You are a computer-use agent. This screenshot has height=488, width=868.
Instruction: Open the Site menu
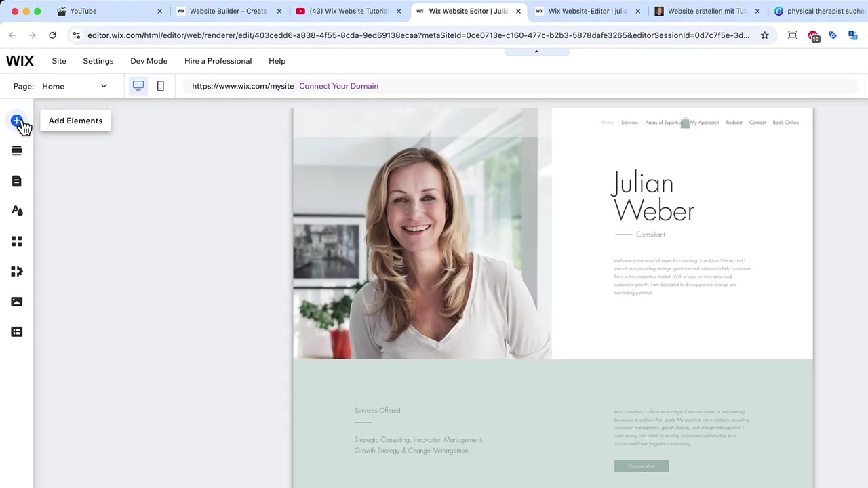point(59,61)
